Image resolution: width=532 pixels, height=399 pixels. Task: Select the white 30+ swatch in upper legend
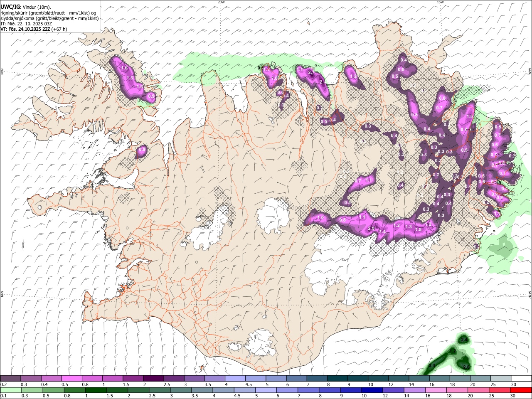pos(521,379)
